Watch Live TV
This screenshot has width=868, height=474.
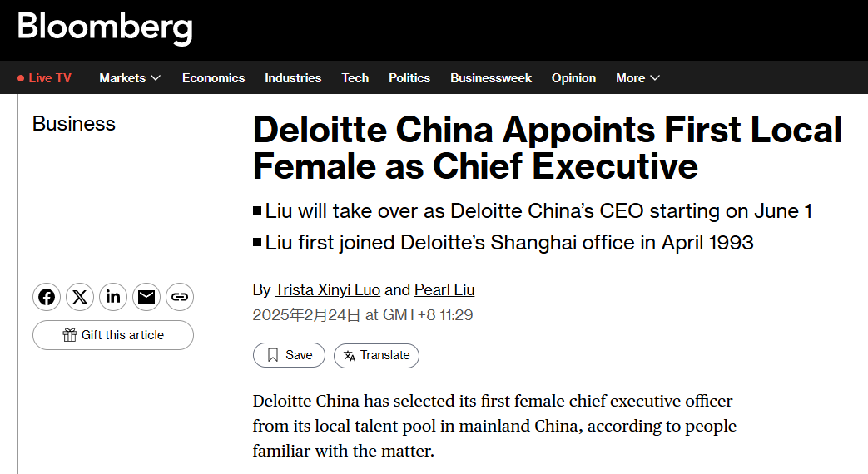(44, 78)
